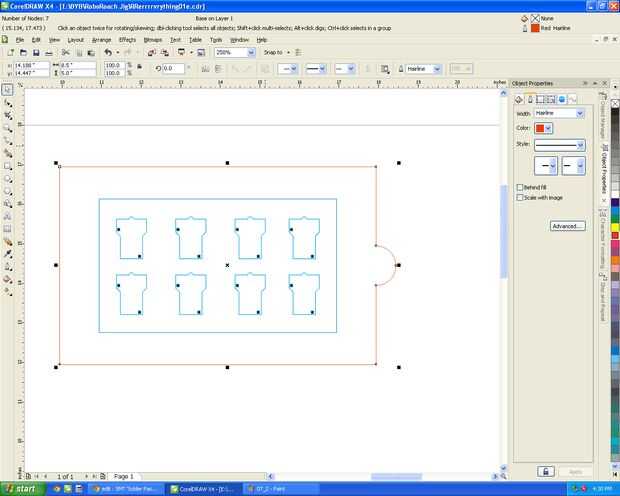The image size is (620, 496).
Task: Open the zoom level dropdown
Action: (x=251, y=52)
